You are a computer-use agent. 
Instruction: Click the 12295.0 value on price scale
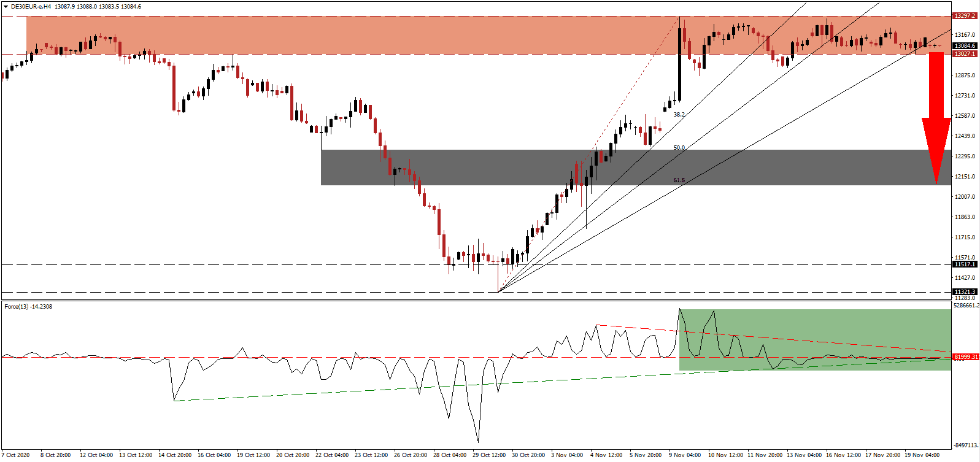tap(965, 156)
